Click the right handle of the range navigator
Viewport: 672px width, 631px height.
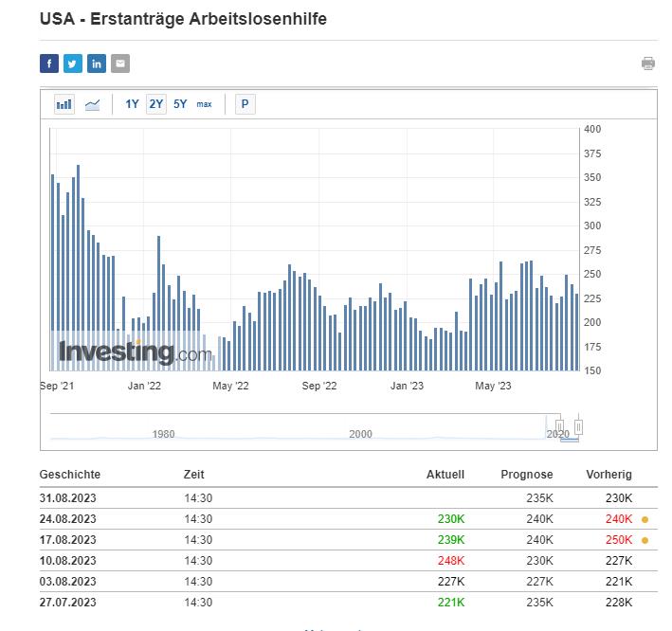point(578,426)
